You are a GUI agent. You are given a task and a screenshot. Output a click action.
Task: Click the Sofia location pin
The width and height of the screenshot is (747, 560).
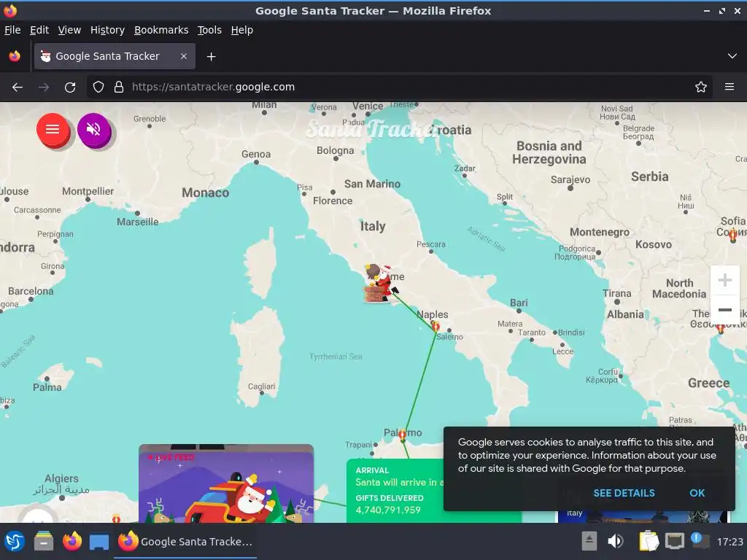(732, 235)
